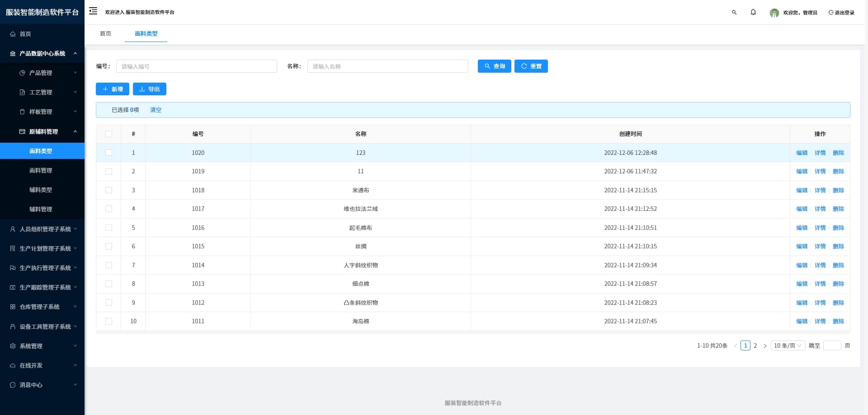Click the next page arrow in pagination
The width and height of the screenshot is (868, 415).
pos(765,346)
